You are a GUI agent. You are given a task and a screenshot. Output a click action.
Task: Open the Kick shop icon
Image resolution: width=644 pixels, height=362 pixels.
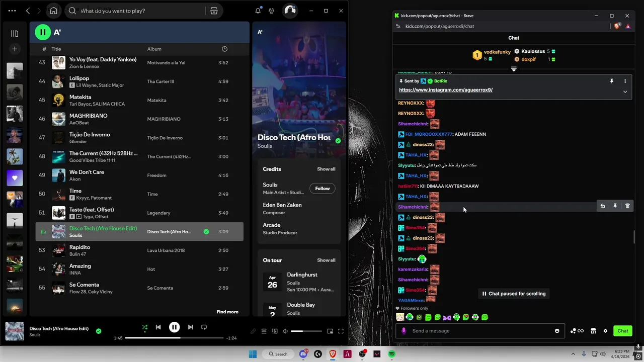(593, 331)
